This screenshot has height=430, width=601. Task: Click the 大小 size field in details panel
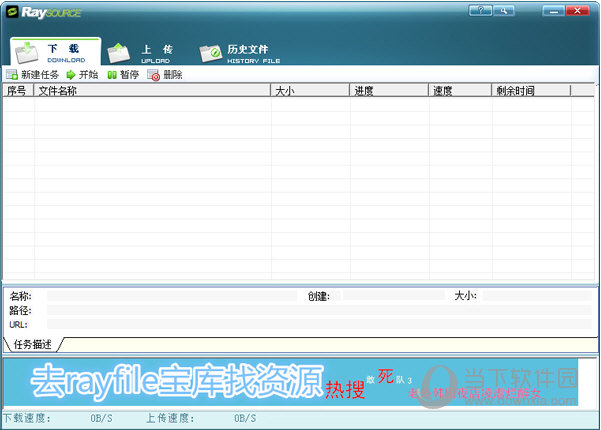(537, 295)
